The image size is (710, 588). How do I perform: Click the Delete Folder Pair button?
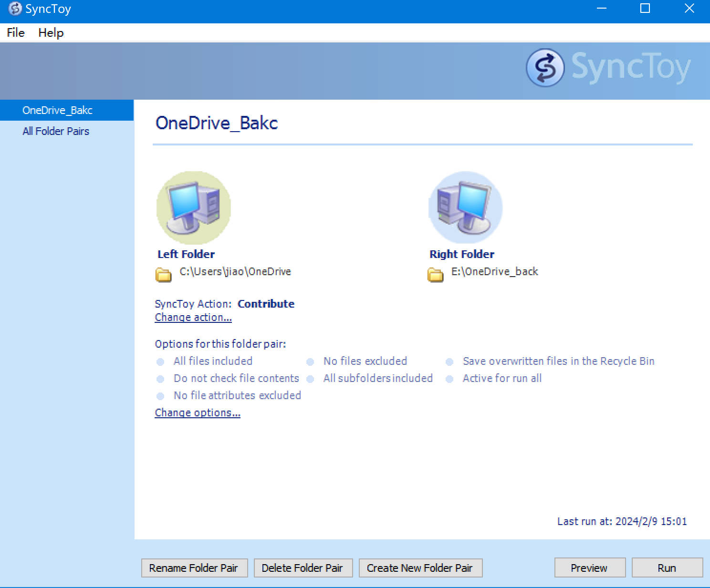coord(303,568)
